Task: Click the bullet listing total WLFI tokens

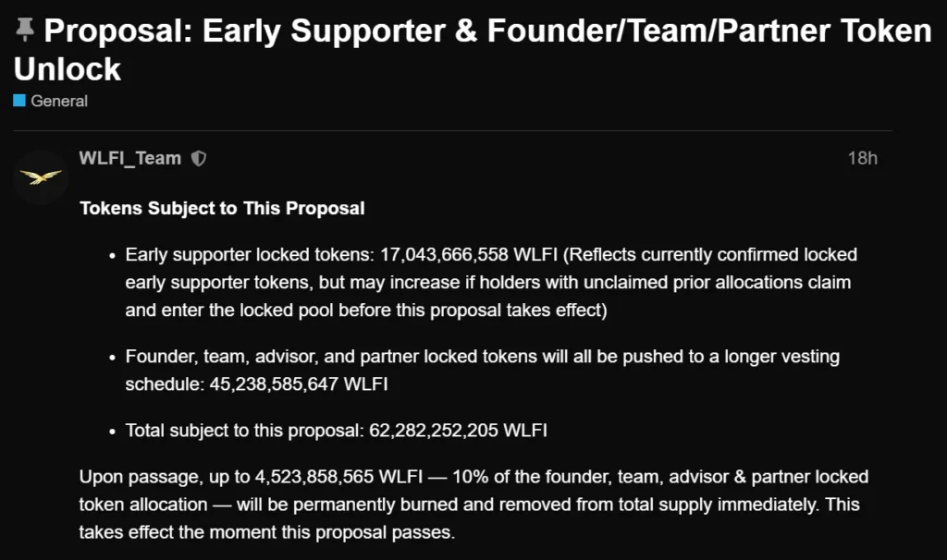Action: pos(335,430)
